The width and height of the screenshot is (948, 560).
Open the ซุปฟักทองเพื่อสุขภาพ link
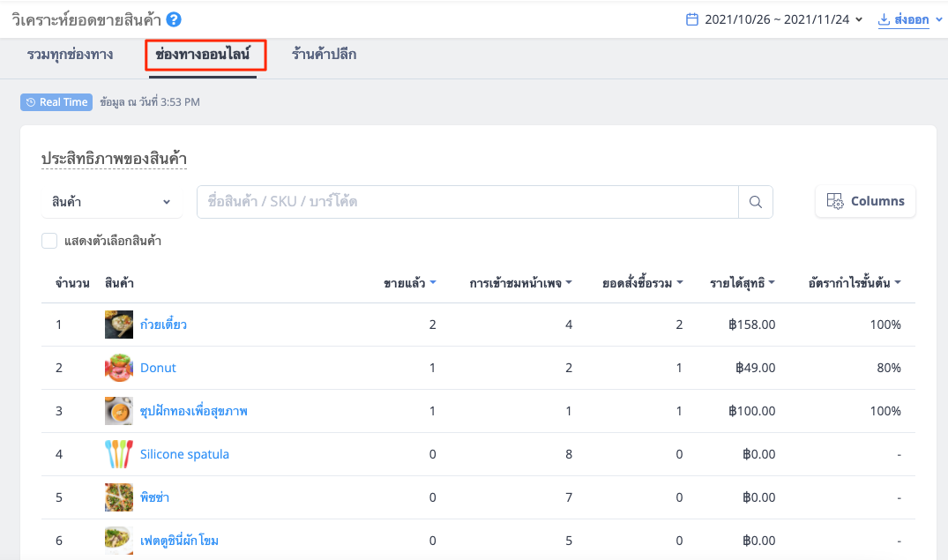pyautogui.click(x=193, y=411)
